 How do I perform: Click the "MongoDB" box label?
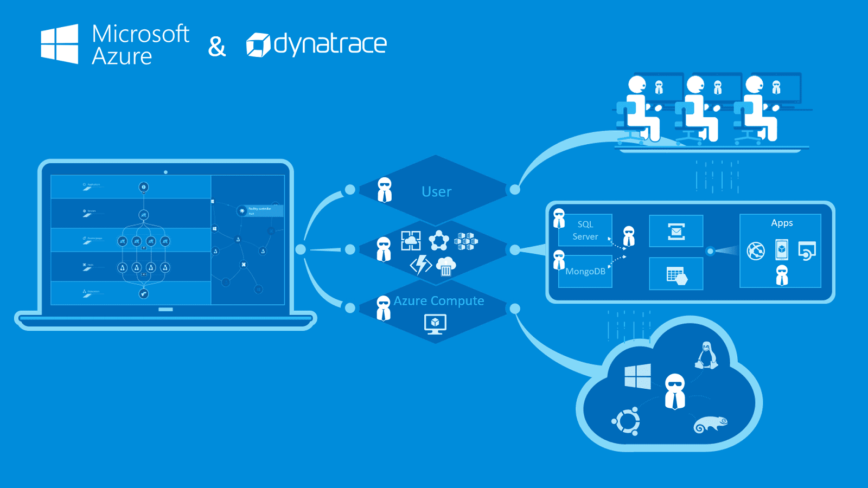tap(585, 271)
